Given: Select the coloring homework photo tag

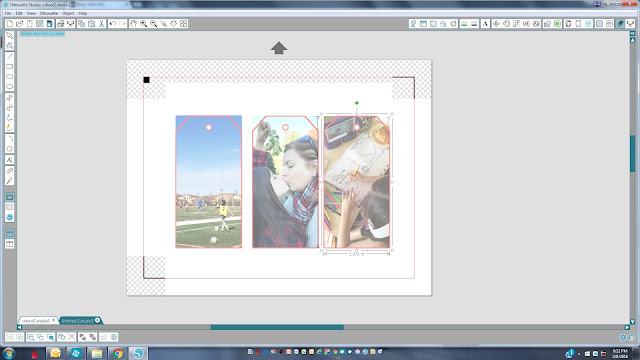Looking at the screenshot, I should (357, 182).
